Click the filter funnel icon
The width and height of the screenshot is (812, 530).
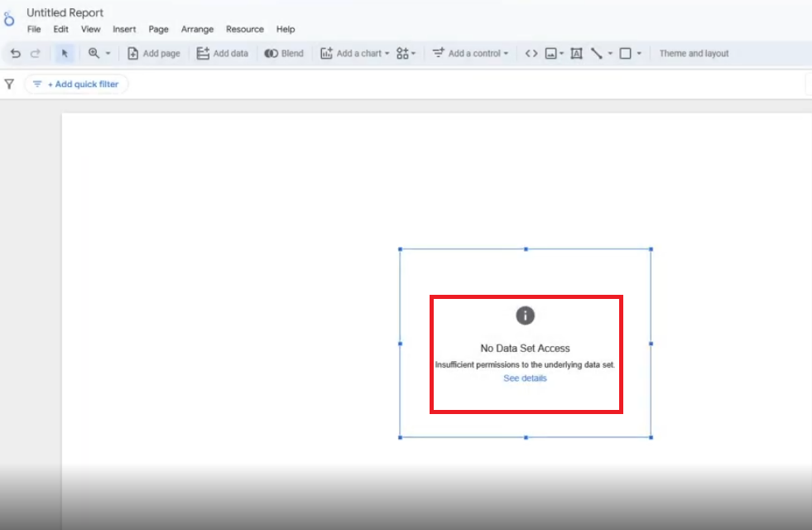point(9,84)
